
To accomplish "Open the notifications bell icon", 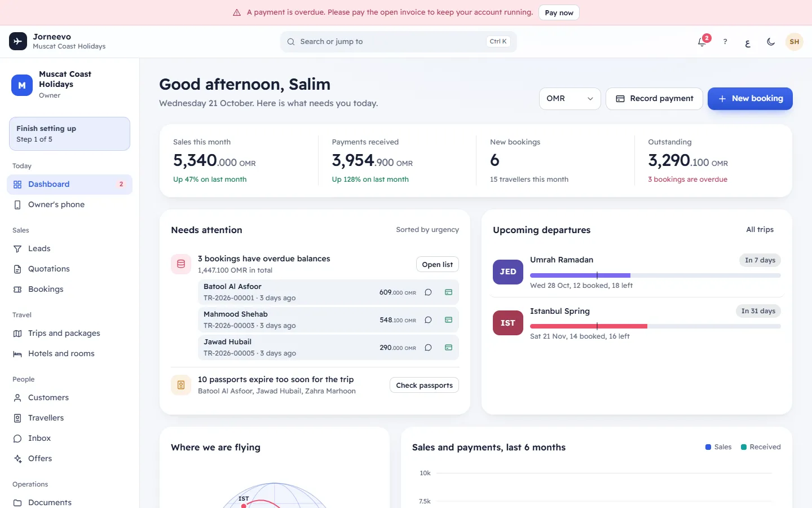I will [702, 42].
